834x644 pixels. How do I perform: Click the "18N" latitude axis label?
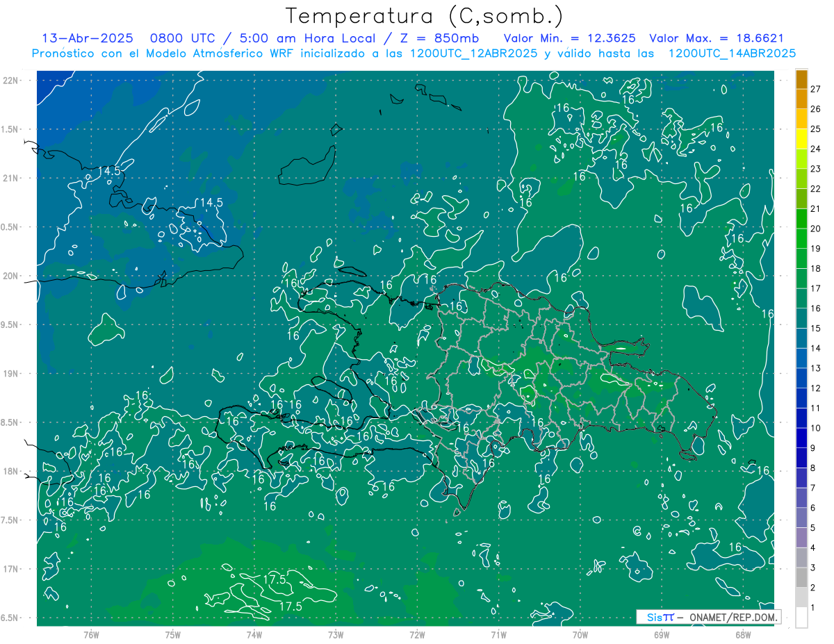[x=10, y=472]
